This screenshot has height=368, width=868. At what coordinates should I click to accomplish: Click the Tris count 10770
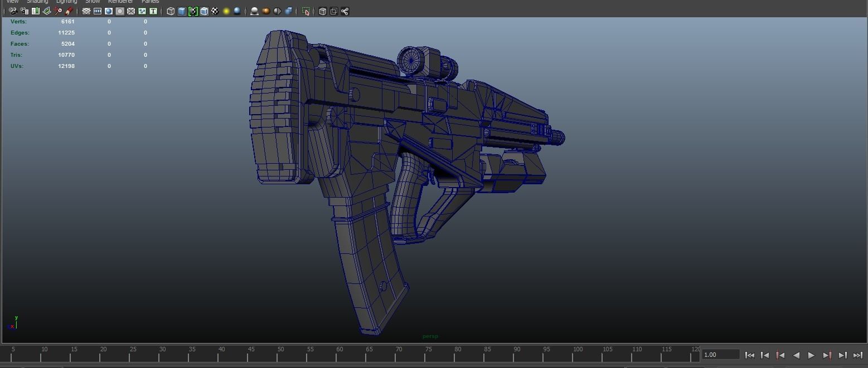[x=66, y=55]
